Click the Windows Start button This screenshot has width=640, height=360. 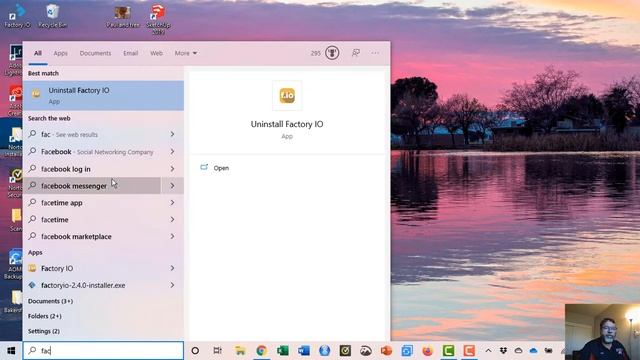click(x=11, y=351)
